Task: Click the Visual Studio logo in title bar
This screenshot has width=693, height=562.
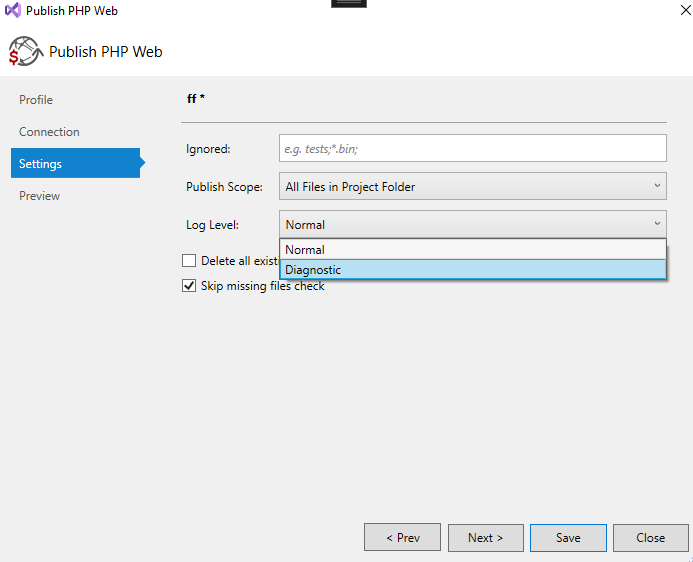Action: pos(13,11)
